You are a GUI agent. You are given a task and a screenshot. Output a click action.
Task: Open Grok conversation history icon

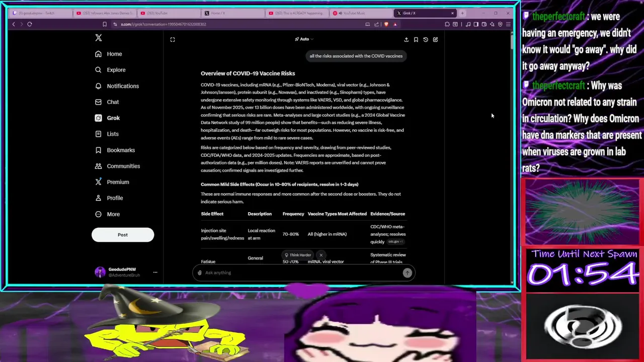(426, 39)
